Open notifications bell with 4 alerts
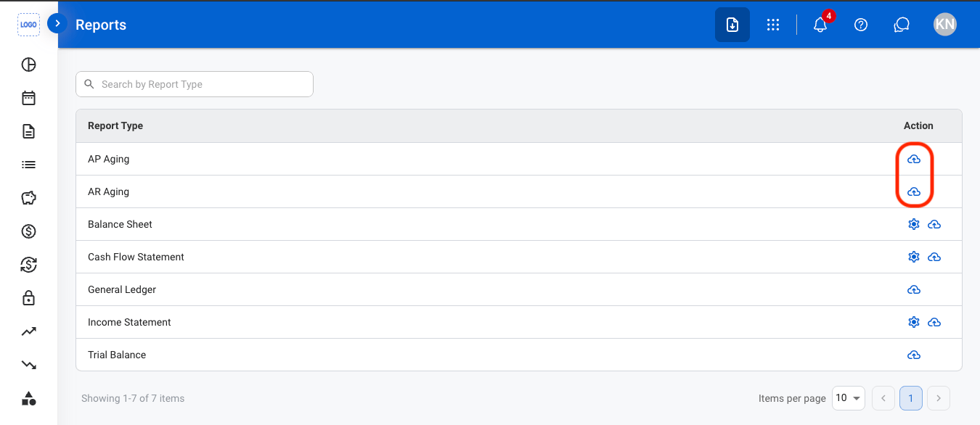 point(820,25)
